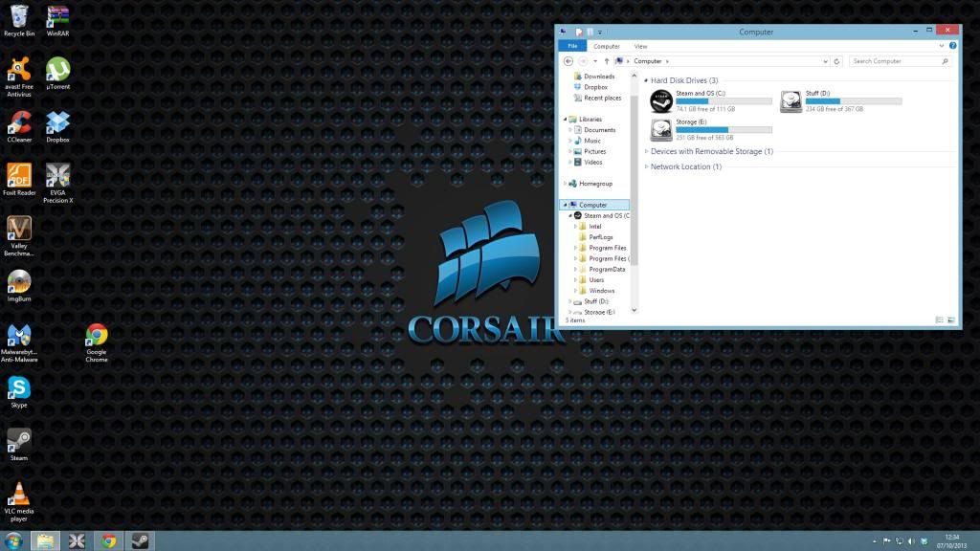This screenshot has width=980, height=551.
Task: Open the taskbar clock and date
Action: pyautogui.click(x=952, y=541)
